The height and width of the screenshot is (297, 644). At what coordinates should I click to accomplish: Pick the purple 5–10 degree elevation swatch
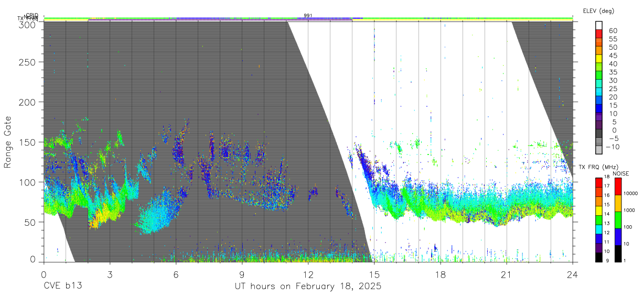click(599, 117)
